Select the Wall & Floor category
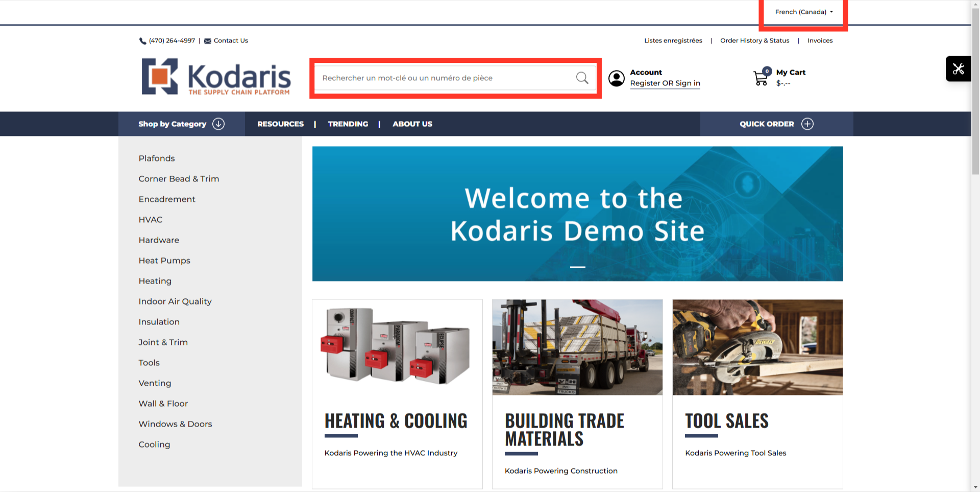 coord(163,404)
